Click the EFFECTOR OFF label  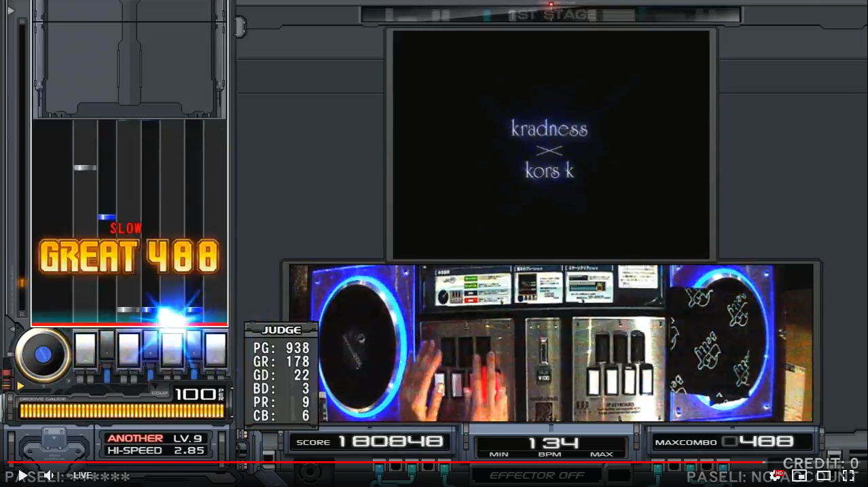click(x=537, y=475)
